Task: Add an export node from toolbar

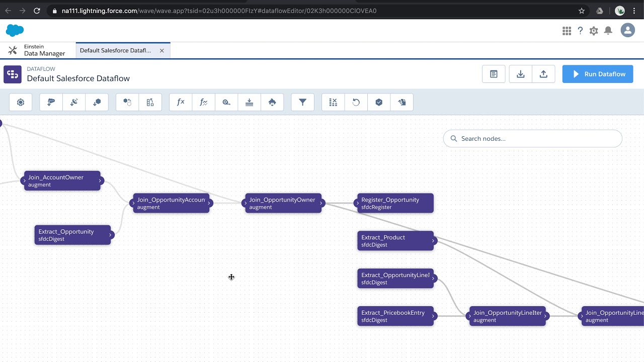Action: tap(401, 102)
